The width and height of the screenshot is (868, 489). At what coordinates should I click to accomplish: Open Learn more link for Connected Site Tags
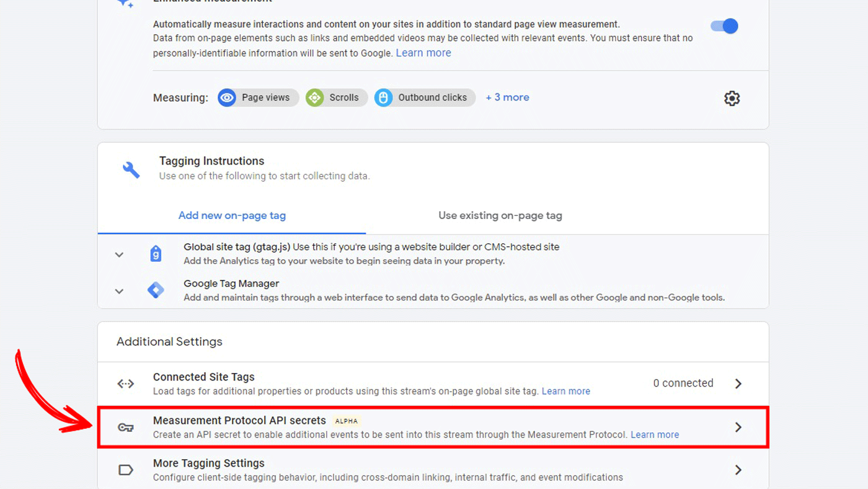click(x=566, y=392)
